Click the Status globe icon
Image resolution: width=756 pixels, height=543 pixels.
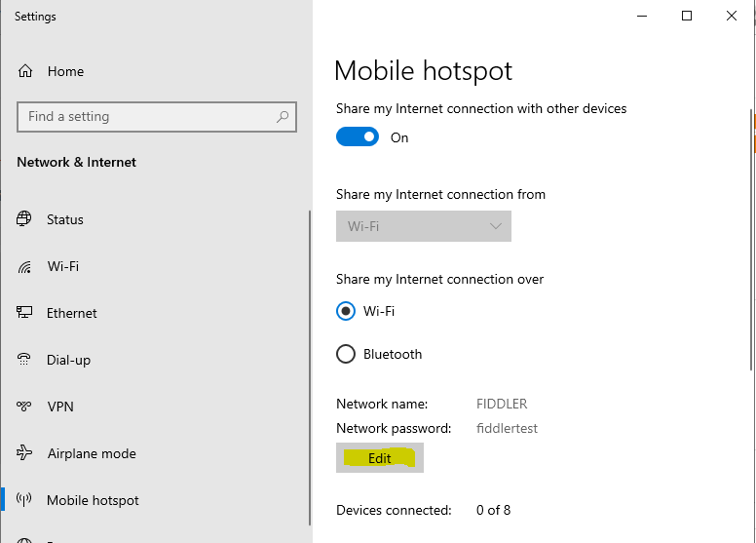24,218
